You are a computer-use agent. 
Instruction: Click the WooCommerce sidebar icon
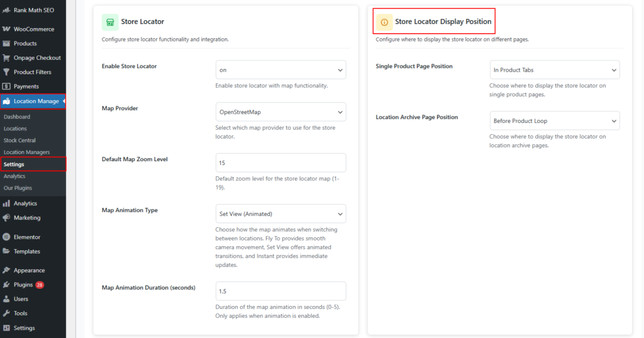click(6, 29)
